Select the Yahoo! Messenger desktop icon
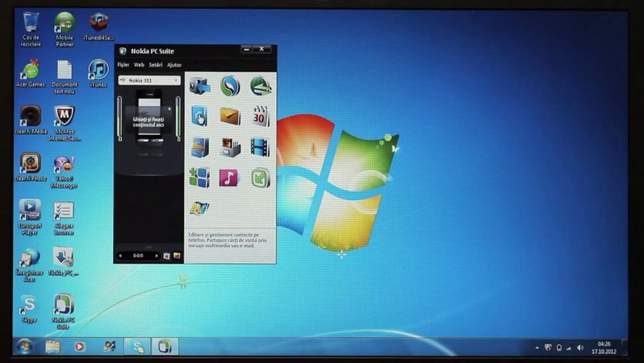This screenshot has width=644, height=363. 64,171
